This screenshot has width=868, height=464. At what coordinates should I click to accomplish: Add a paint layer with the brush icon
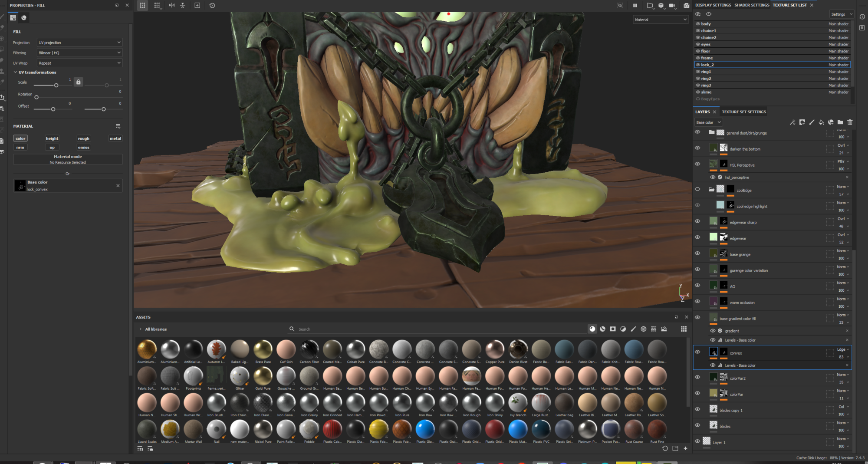(812, 122)
